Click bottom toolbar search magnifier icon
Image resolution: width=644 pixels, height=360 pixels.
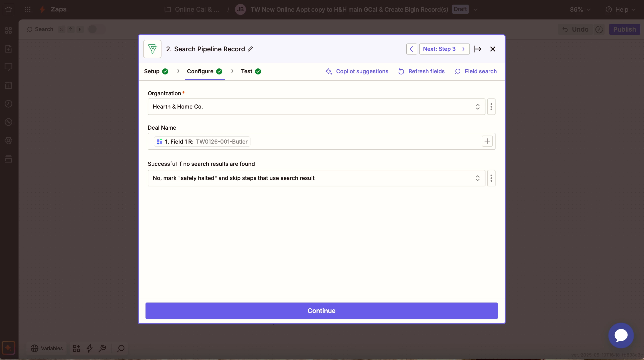point(121,348)
